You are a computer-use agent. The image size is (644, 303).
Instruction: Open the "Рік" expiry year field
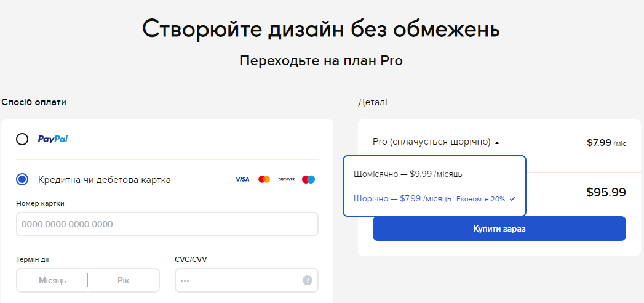click(x=123, y=280)
